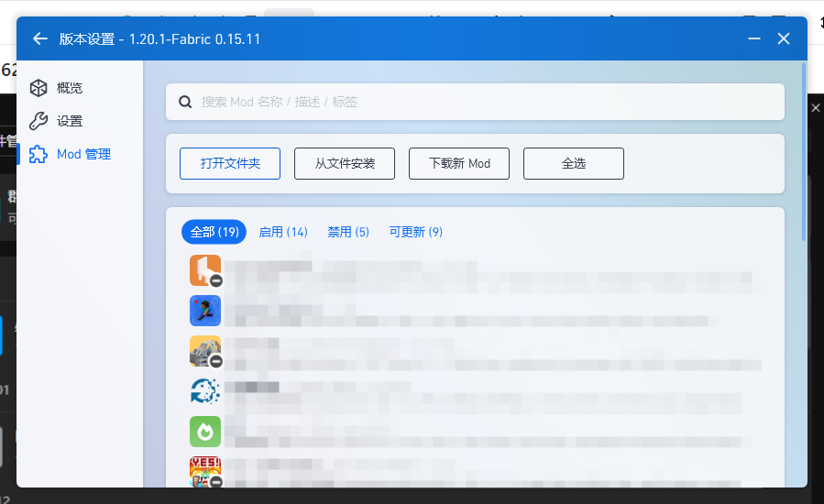Viewport: 824px width, 504px height.
Task: Click the yellow rock landscape mod icon
Action: (205, 351)
